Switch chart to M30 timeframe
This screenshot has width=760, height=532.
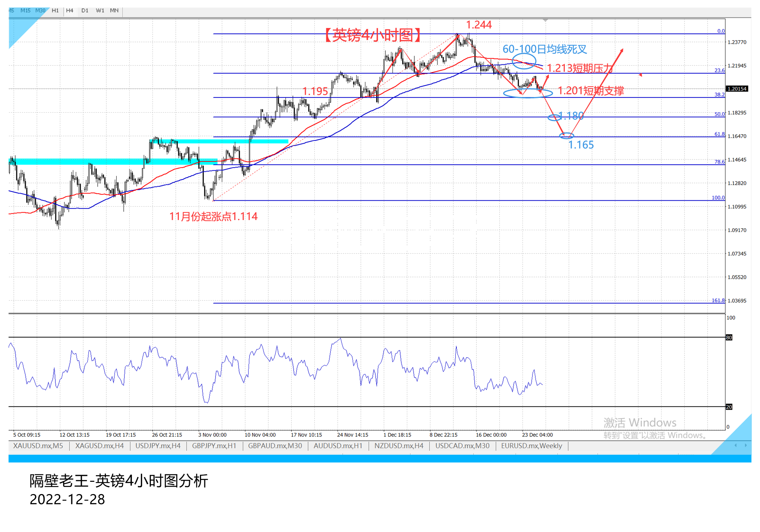click(x=40, y=10)
